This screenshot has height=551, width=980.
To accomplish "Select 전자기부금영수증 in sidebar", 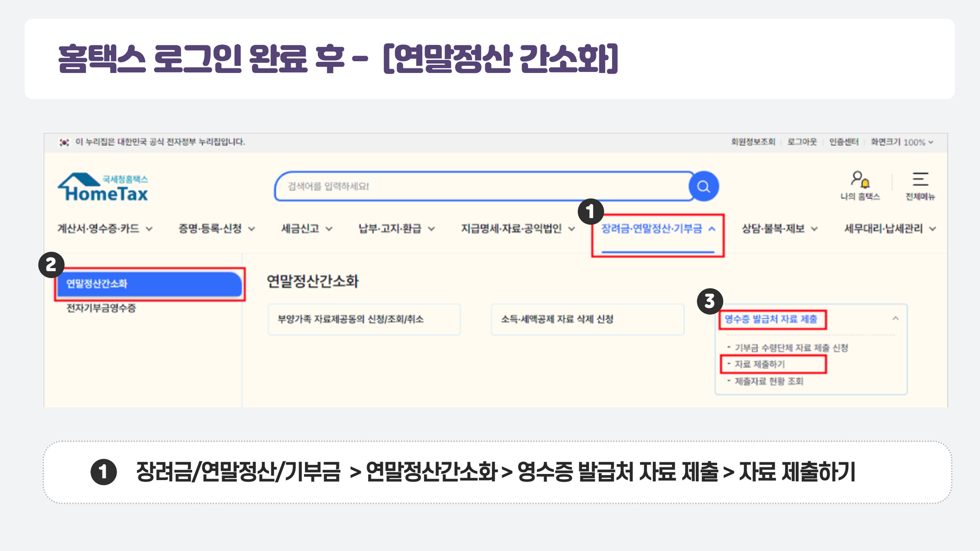I will (101, 308).
